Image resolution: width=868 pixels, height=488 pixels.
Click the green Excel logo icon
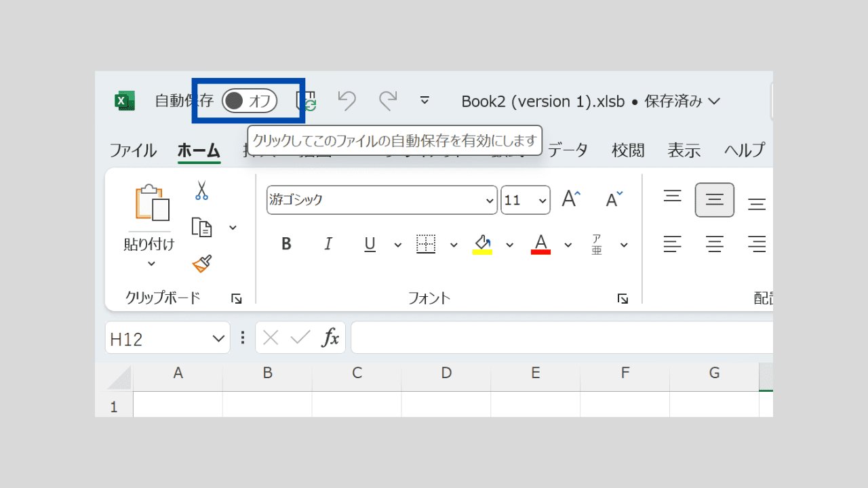point(125,101)
